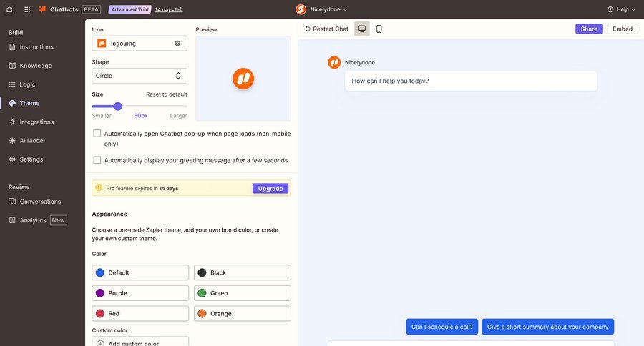The height and width of the screenshot is (346, 644).
Task: Open the Shape dropdown showing Circle
Action: click(140, 76)
